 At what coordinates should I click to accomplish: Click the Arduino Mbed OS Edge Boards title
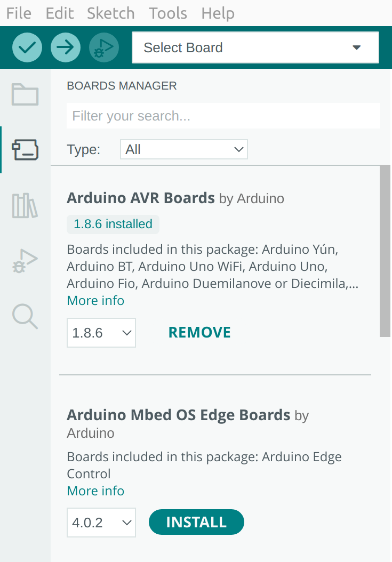point(178,415)
